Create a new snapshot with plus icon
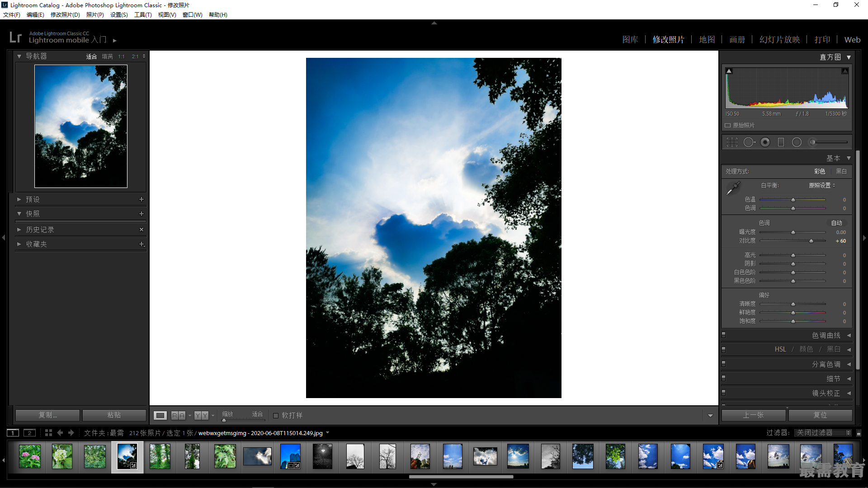The width and height of the screenshot is (868, 488). [142, 214]
